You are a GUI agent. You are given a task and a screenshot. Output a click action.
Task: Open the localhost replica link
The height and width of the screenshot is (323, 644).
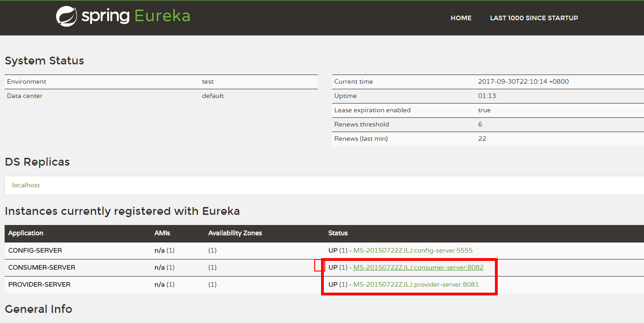coord(26,185)
